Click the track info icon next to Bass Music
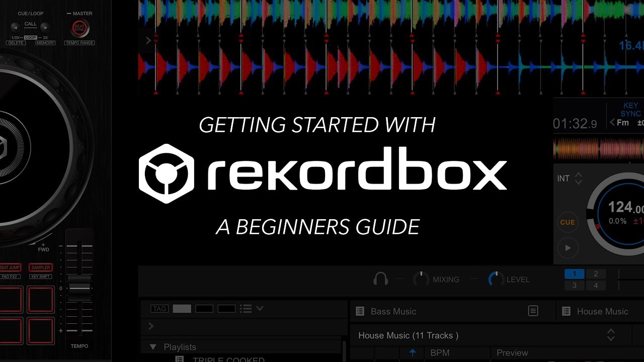 533,311
